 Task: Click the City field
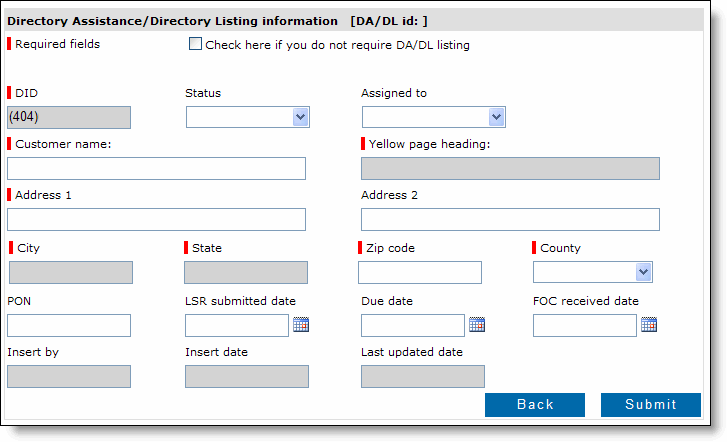point(70,272)
